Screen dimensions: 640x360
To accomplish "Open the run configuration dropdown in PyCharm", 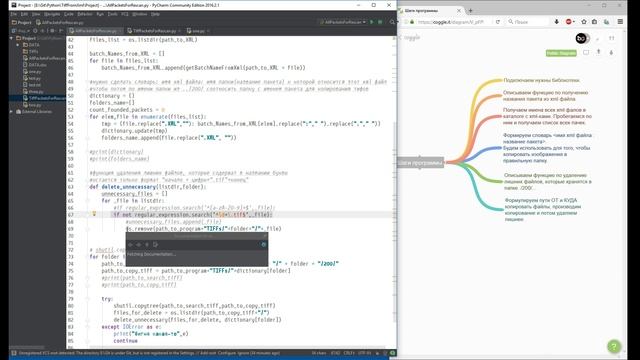I will coord(342,22).
